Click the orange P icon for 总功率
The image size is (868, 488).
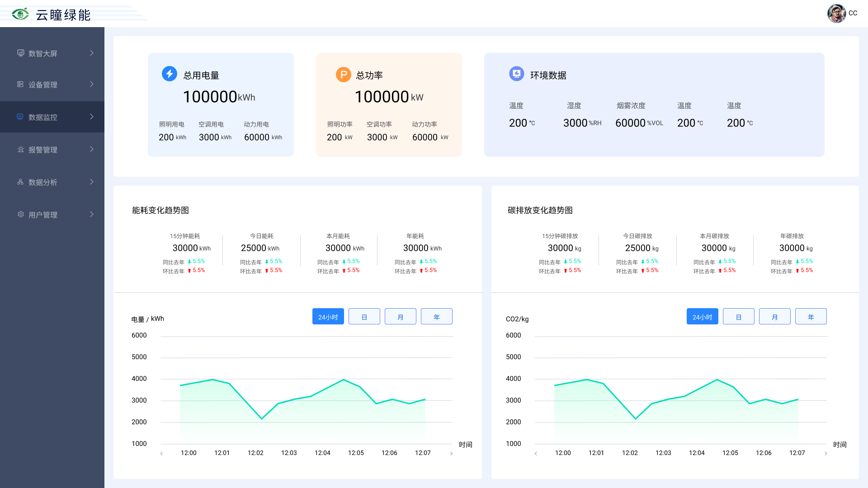pos(343,75)
